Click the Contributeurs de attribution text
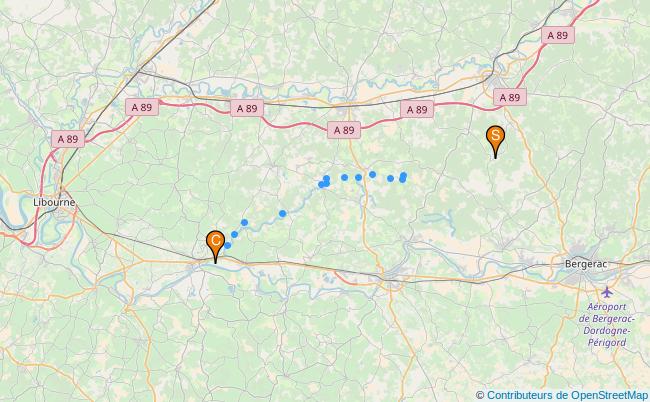The height and width of the screenshot is (402, 650). pos(528,395)
